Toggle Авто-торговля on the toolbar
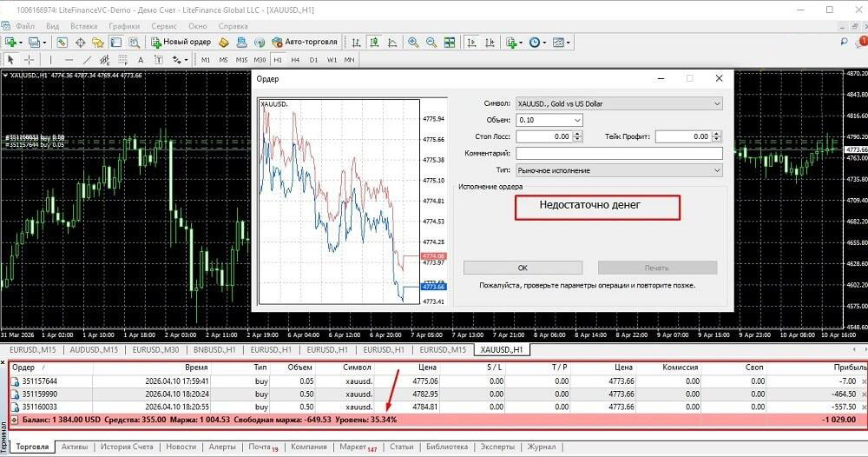 (x=304, y=42)
